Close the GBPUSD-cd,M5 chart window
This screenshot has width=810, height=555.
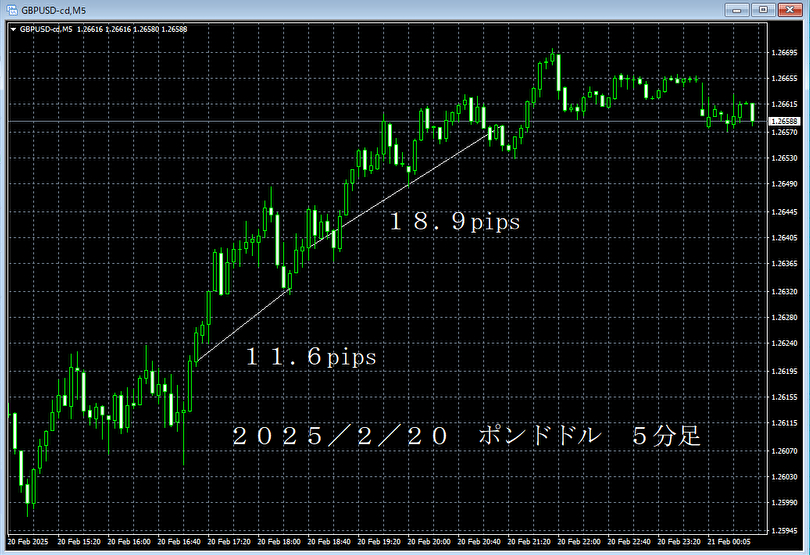point(789,10)
